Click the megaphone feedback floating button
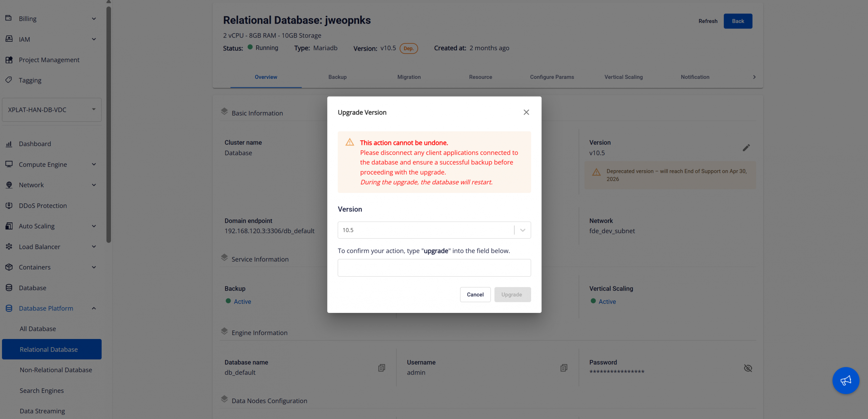 point(846,380)
